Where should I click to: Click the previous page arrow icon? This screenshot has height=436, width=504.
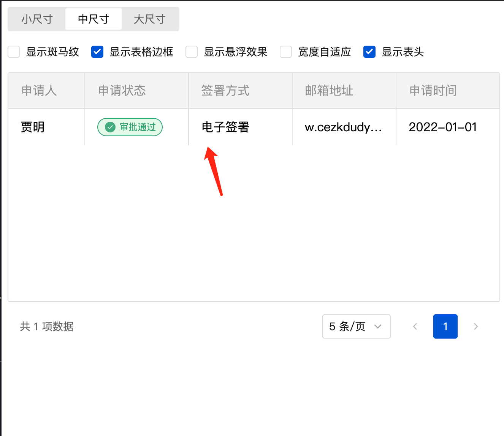tap(415, 326)
